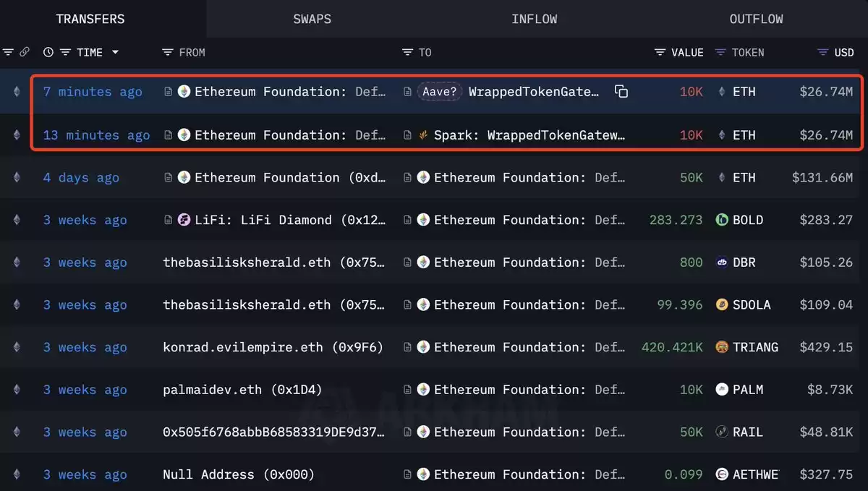Open the TOKEN column filter
868x491 pixels.
(720, 52)
